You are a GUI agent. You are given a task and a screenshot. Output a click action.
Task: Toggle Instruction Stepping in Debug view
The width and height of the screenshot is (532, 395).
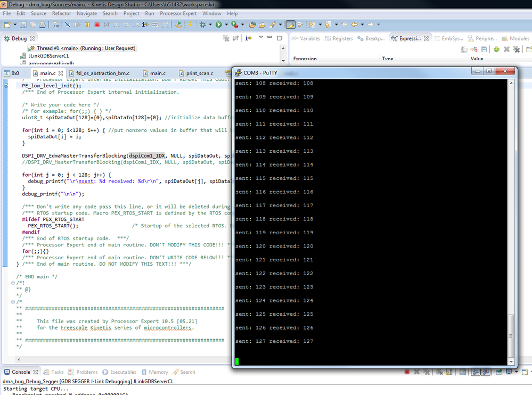pos(248,38)
